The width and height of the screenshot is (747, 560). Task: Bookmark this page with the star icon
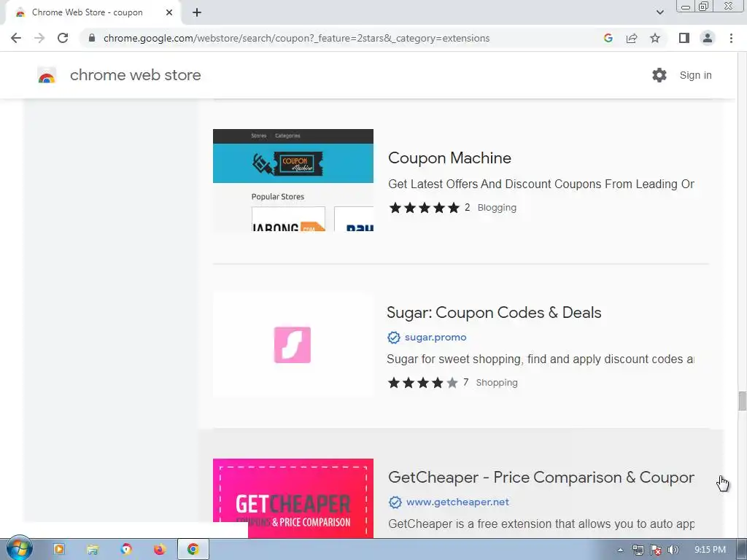(655, 38)
